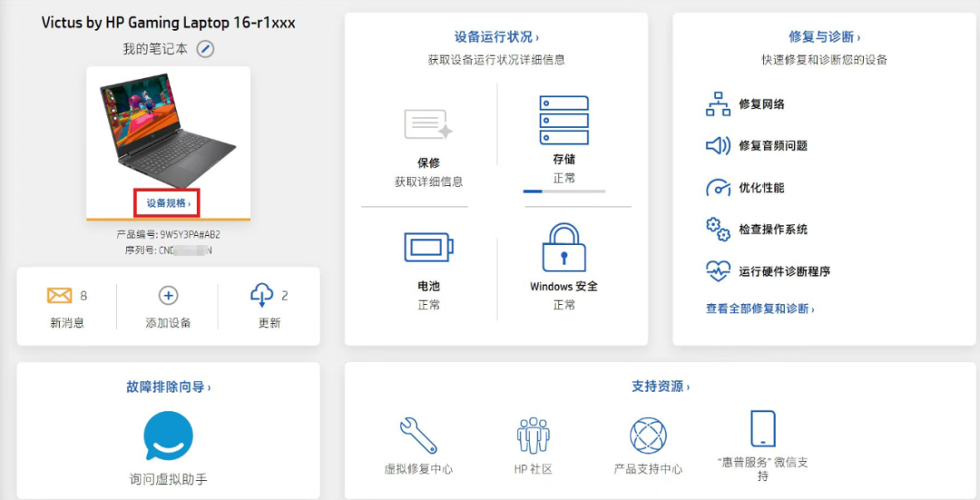The height and width of the screenshot is (500, 980).
Task: Open the 修复与诊断 heading link
Action: pyautogui.click(x=824, y=37)
